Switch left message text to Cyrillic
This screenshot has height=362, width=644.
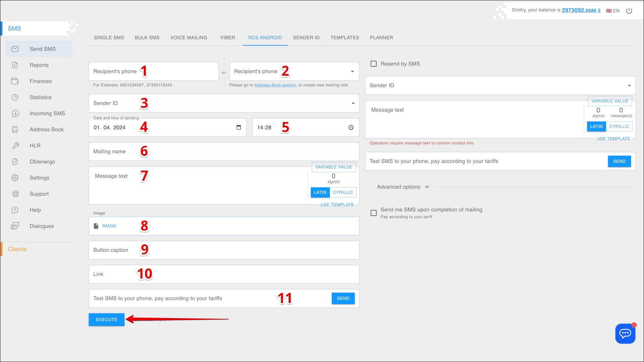tap(342, 192)
